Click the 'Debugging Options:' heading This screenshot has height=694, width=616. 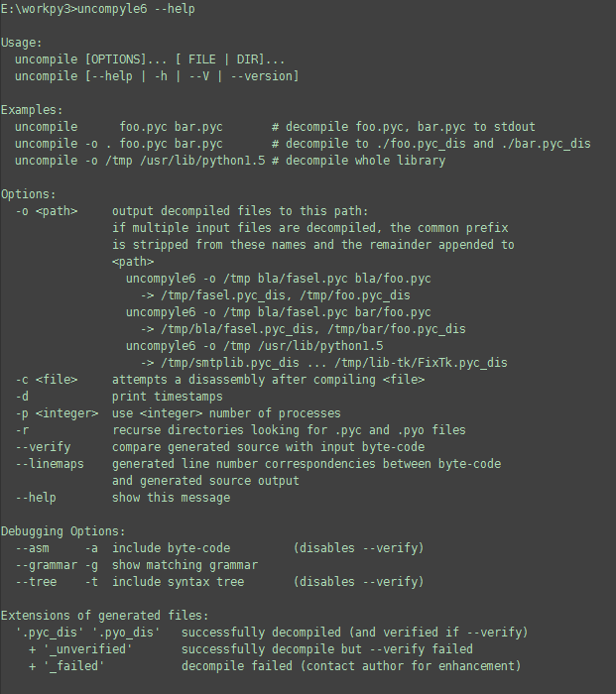(63, 531)
